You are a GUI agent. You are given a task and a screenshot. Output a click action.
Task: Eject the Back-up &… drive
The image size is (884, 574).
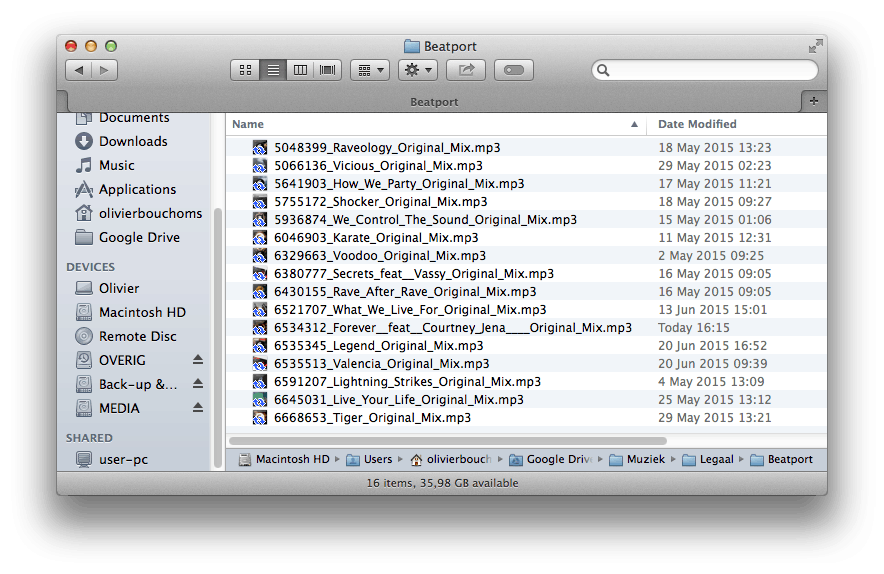pyautogui.click(x=198, y=383)
